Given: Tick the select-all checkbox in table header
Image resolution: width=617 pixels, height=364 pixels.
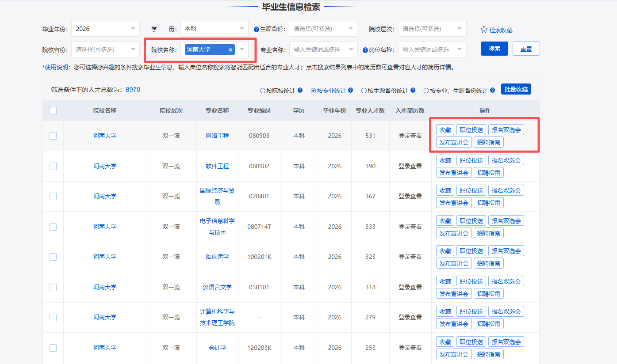Looking at the screenshot, I should [x=53, y=111].
